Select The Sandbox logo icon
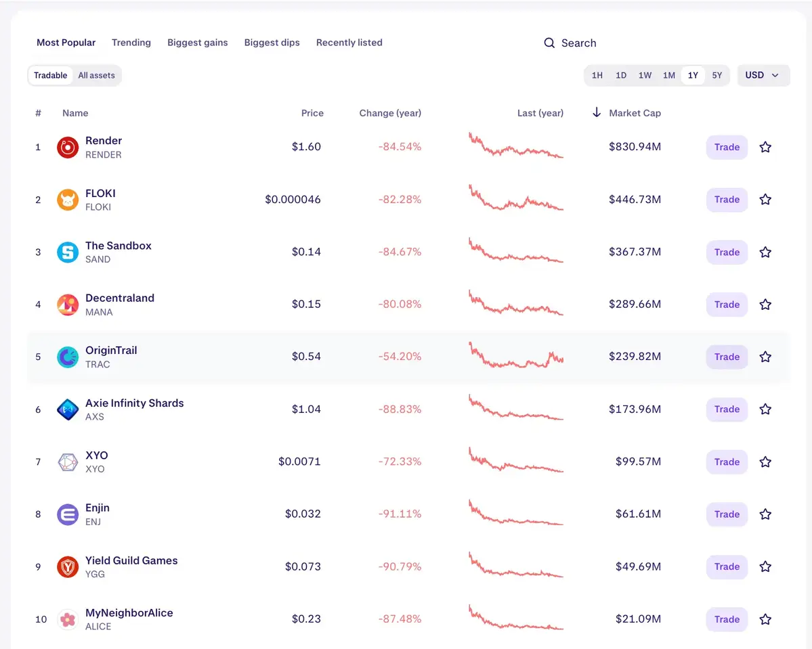The height and width of the screenshot is (649, 812). tap(66, 252)
